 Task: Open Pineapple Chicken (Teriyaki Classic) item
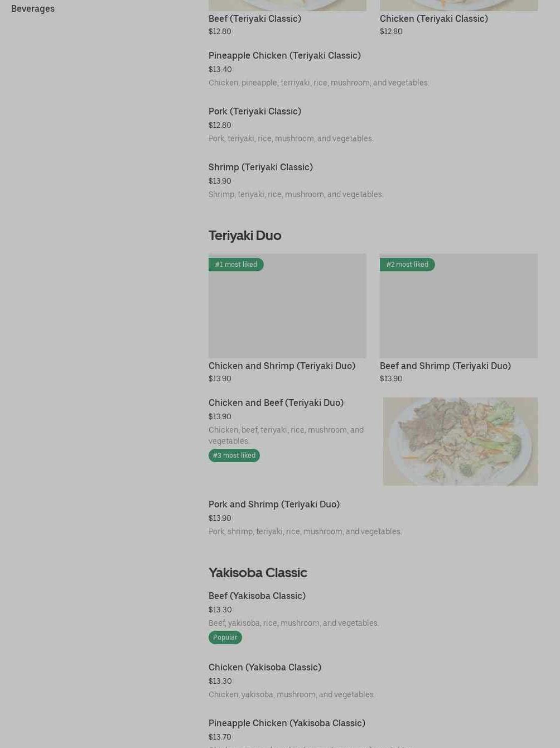284,55
